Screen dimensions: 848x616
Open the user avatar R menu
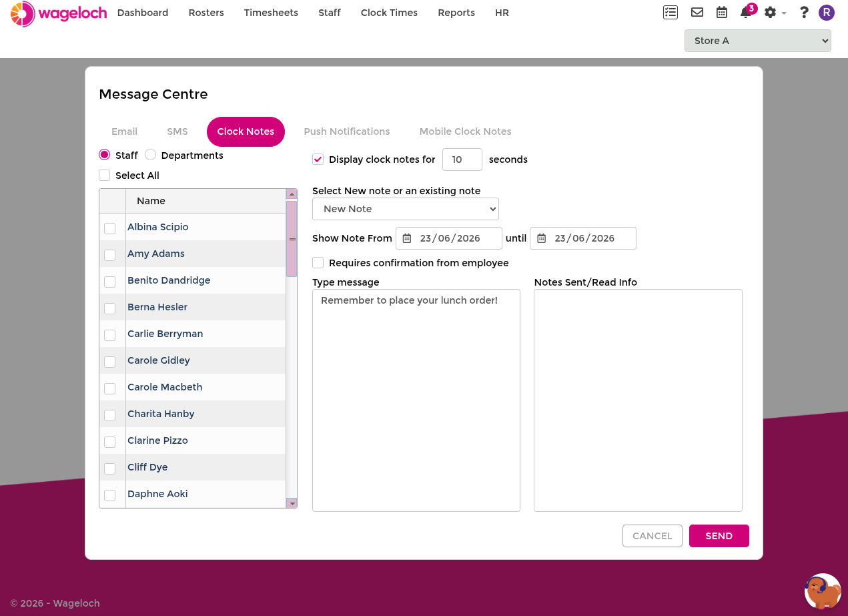click(x=827, y=12)
